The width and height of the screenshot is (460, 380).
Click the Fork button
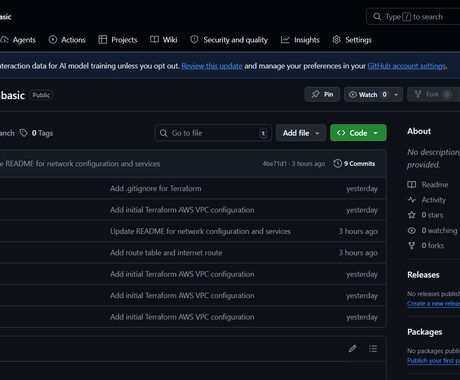click(x=433, y=94)
